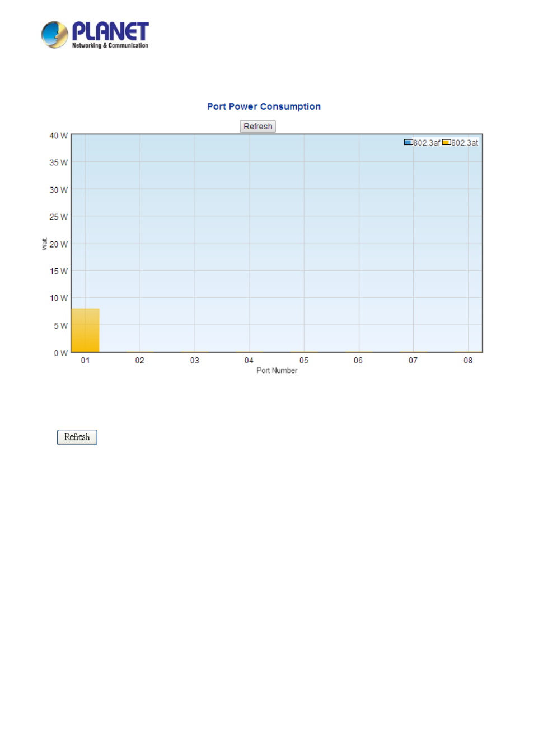This screenshot has width=534, height=756.
Task: Click the 802.3af legend text label
Action: (427, 143)
